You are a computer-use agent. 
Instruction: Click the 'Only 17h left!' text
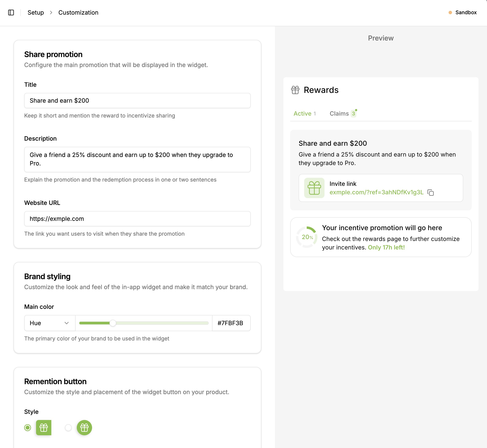tap(386, 247)
